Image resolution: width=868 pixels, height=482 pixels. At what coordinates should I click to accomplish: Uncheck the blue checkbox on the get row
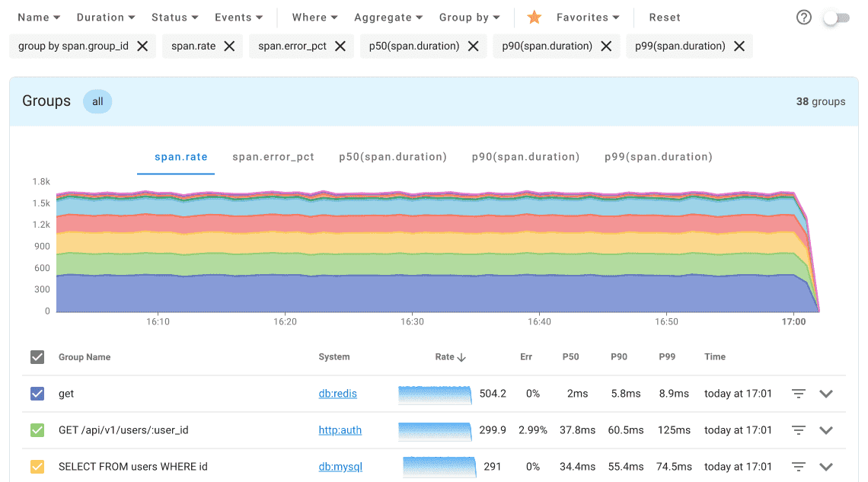point(37,394)
